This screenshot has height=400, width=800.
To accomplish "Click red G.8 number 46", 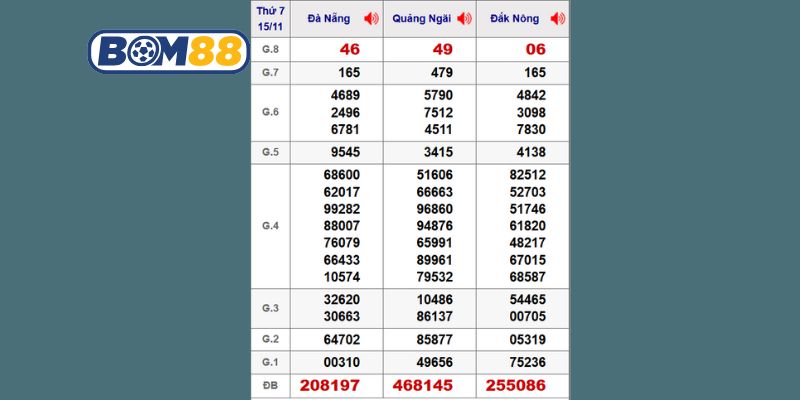I will [349, 49].
